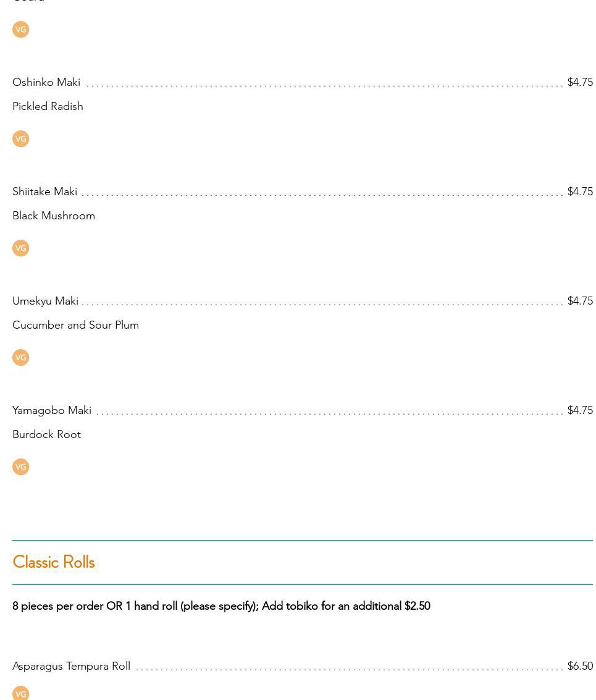This screenshot has height=700, width=596.
Task: Click the Cucumber and Sour Plum description
Action: pos(75,325)
